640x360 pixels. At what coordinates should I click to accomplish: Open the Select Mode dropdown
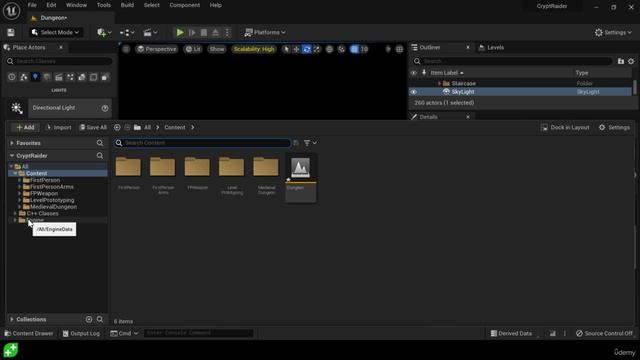(55, 32)
